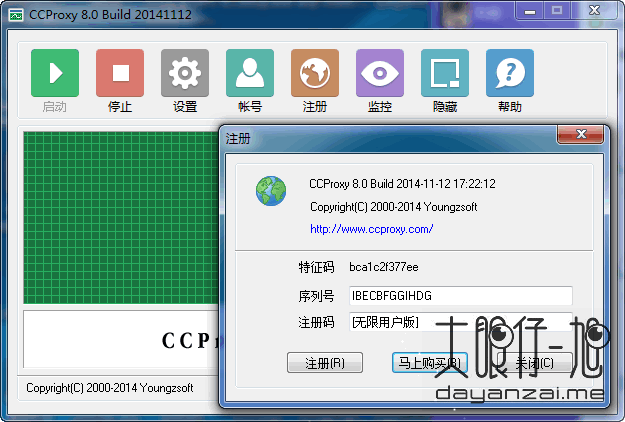Click the 特征码 label
625x422 pixels.
316,267
